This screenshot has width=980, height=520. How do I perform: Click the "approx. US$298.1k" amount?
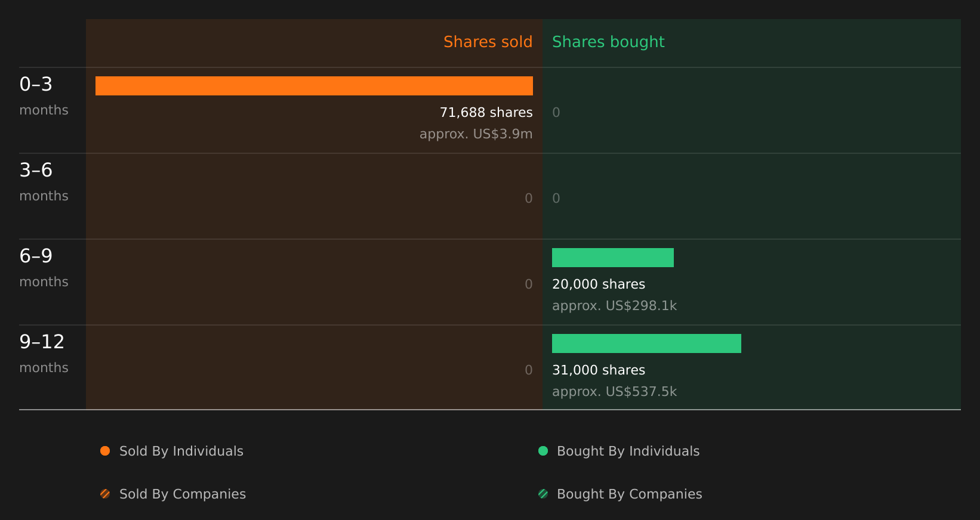(x=614, y=305)
